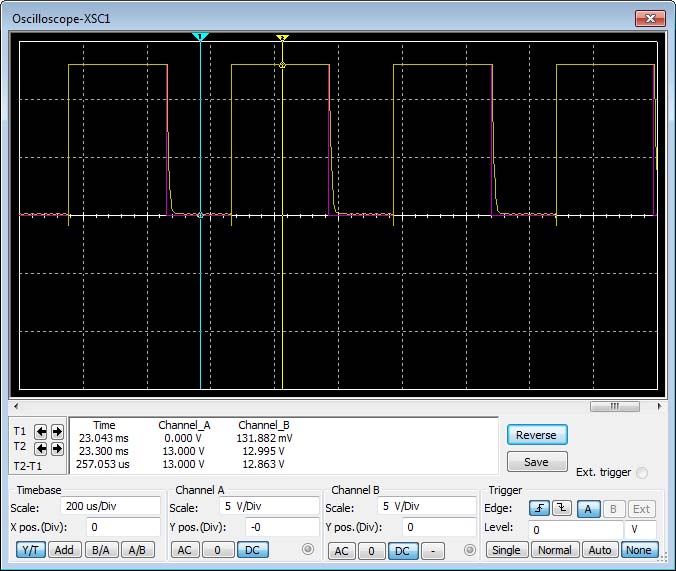Click the Save button

tap(536, 462)
